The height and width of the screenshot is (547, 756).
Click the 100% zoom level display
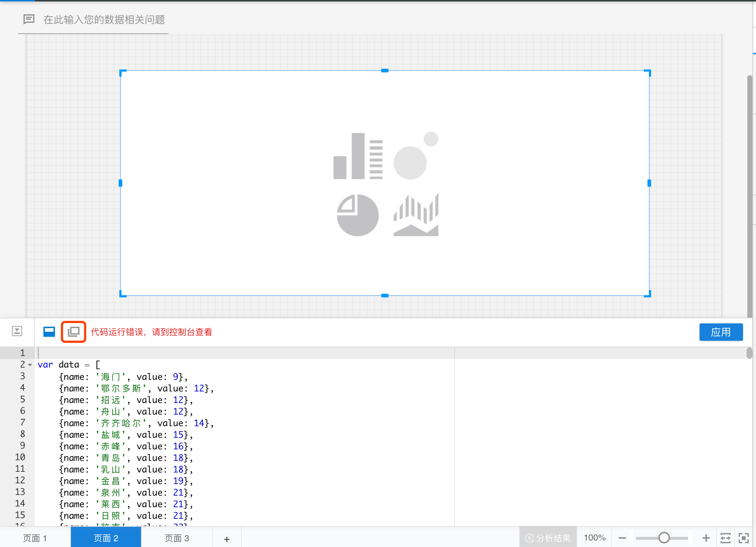click(x=594, y=538)
